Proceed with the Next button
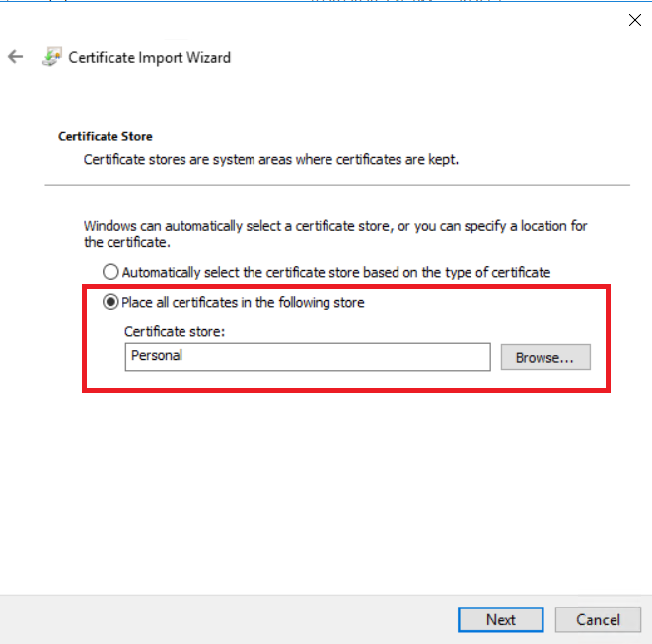This screenshot has width=652, height=644. 501,620
